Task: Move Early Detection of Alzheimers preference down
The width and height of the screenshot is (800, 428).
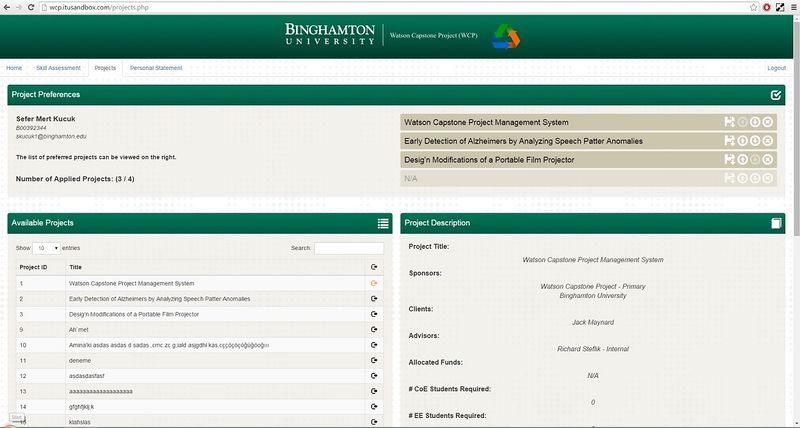Action: click(x=755, y=141)
